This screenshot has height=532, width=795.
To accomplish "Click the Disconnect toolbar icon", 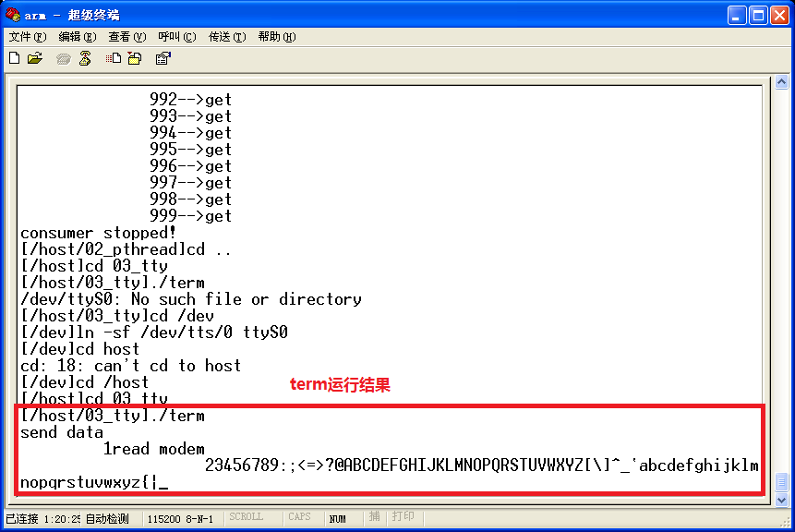I will point(85,58).
